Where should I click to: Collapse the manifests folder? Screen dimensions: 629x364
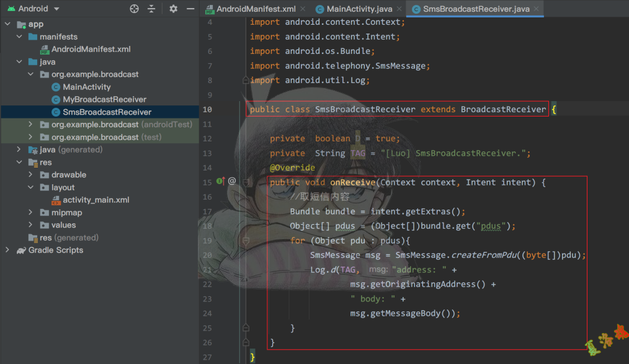19,37
